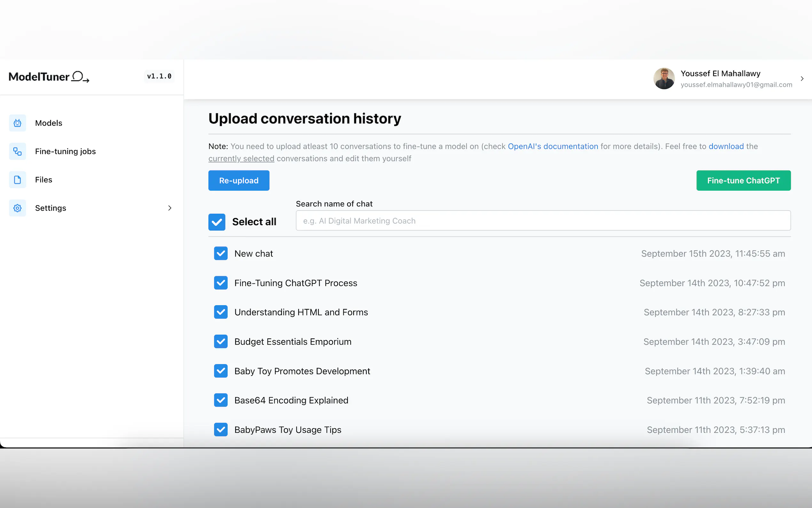The image size is (812, 508).
Task: Open the Fine-tuning jobs menu item
Action: 66,152
